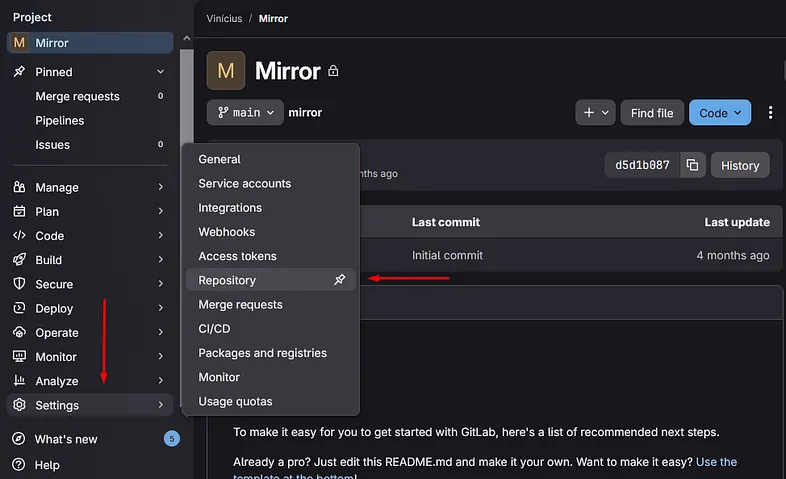
Task: Click the pin icon next to Pinned
Action: tap(19, 72)
